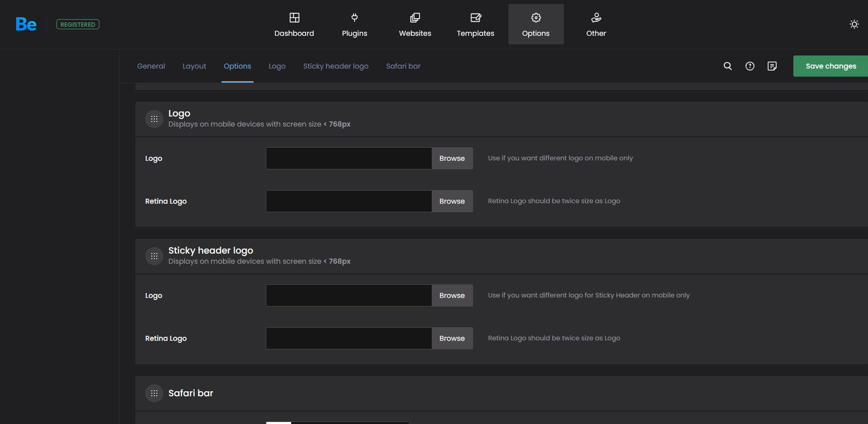
Task: Focus the Sticky header Retina Logo field
Action: coord(349,338)
